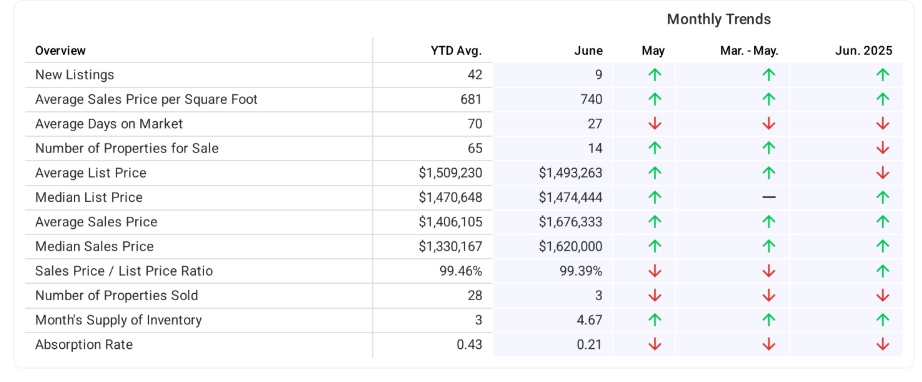
Task: Click the Average Sales Price row label
Action: (96, 222)
